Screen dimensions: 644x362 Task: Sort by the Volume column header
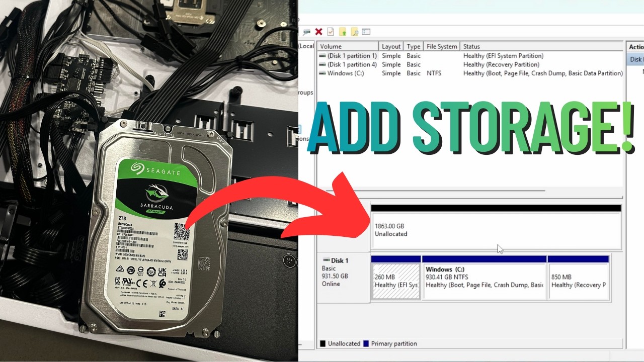348,46
